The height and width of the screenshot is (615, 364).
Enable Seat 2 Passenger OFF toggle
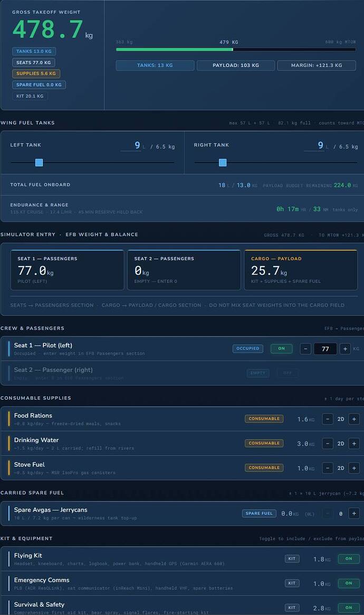(288, 373)
